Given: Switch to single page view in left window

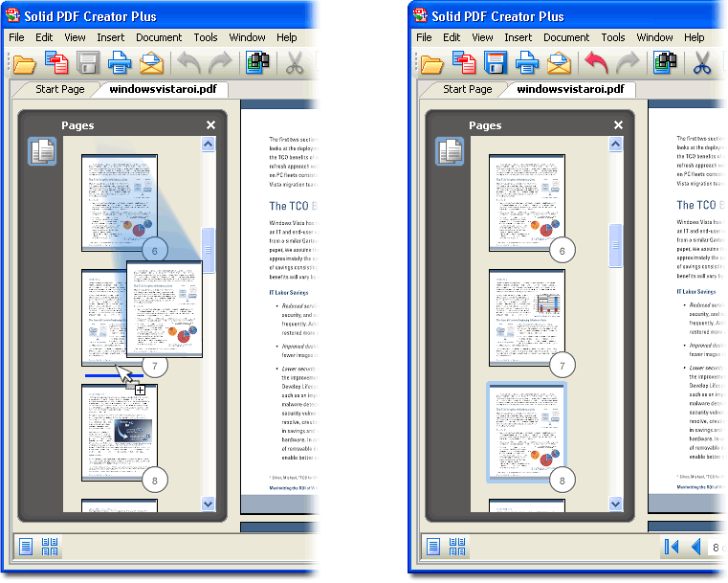Looking at the screenshot, I should tap(26, 547).
